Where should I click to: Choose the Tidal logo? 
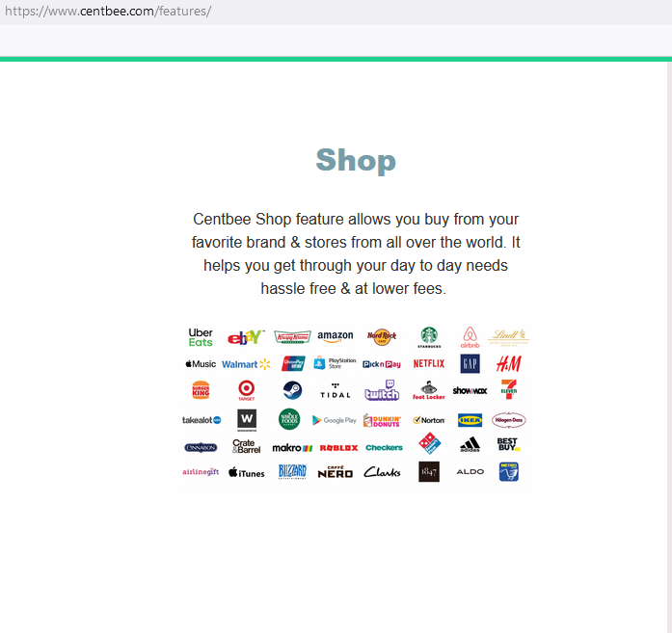(336, 391)
